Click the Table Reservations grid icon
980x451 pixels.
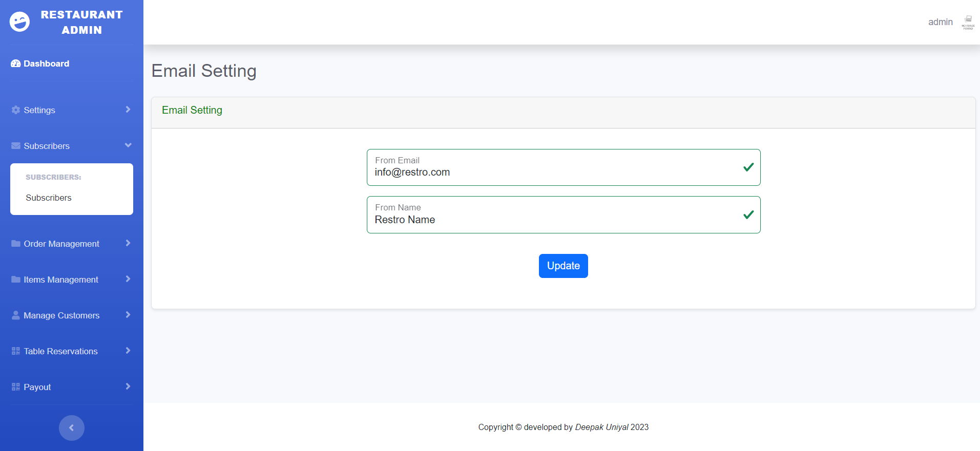coord(16,351)
